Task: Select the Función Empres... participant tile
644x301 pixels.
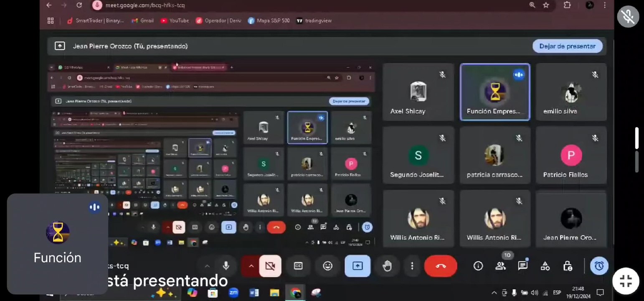Action: 495,92
